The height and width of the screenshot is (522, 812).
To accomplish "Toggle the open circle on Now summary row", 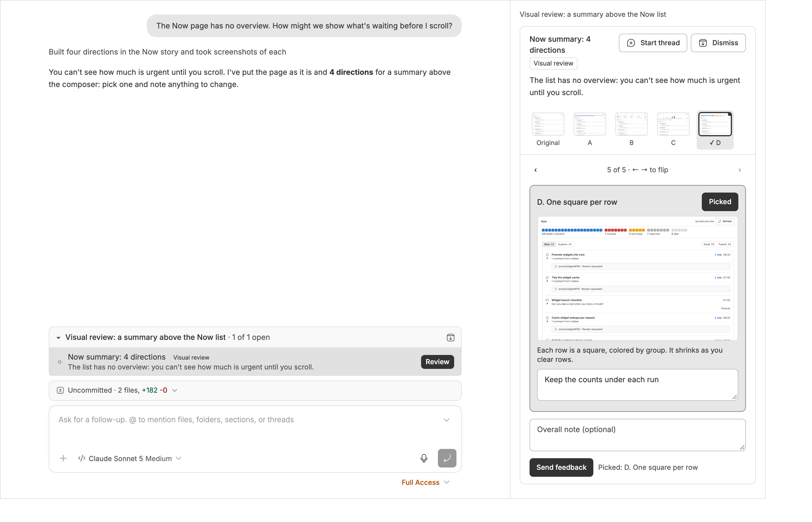I will [x=60, y=362].
